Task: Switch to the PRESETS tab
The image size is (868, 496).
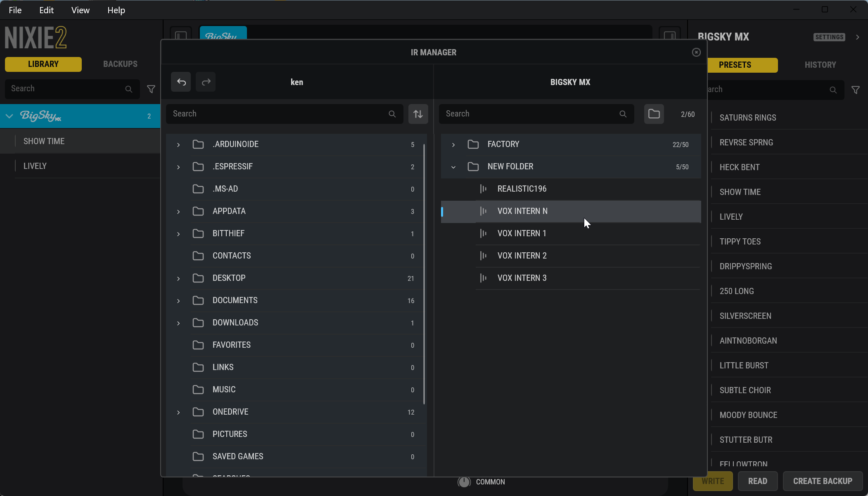Action: (x=735, y=65)
